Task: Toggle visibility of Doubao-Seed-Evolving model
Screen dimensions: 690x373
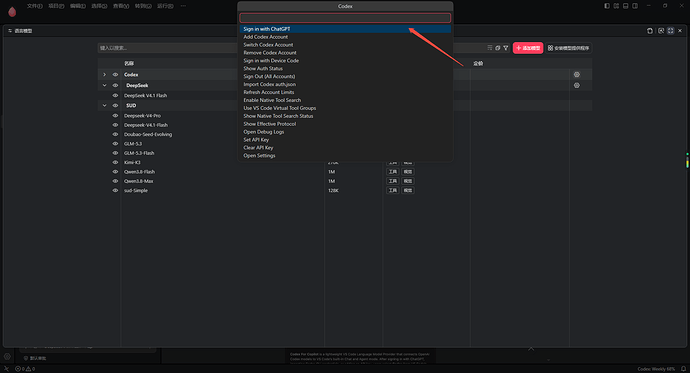Action: [x=115, y=135]
